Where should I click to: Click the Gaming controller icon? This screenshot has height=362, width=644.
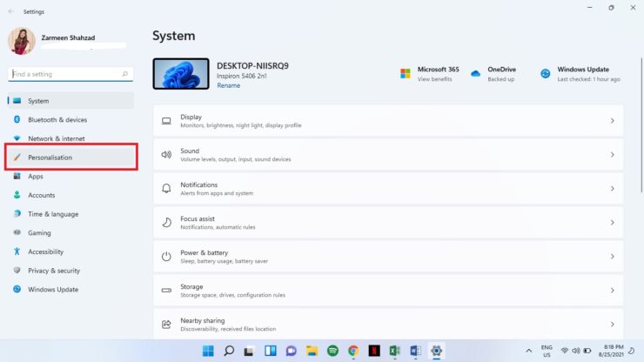click(17, 233)
